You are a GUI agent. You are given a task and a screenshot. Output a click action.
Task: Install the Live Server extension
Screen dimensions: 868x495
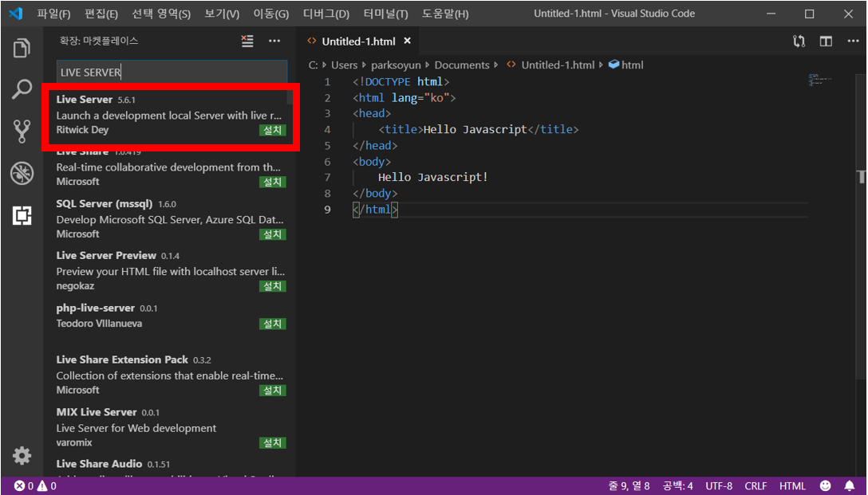(x=272, y=131)
